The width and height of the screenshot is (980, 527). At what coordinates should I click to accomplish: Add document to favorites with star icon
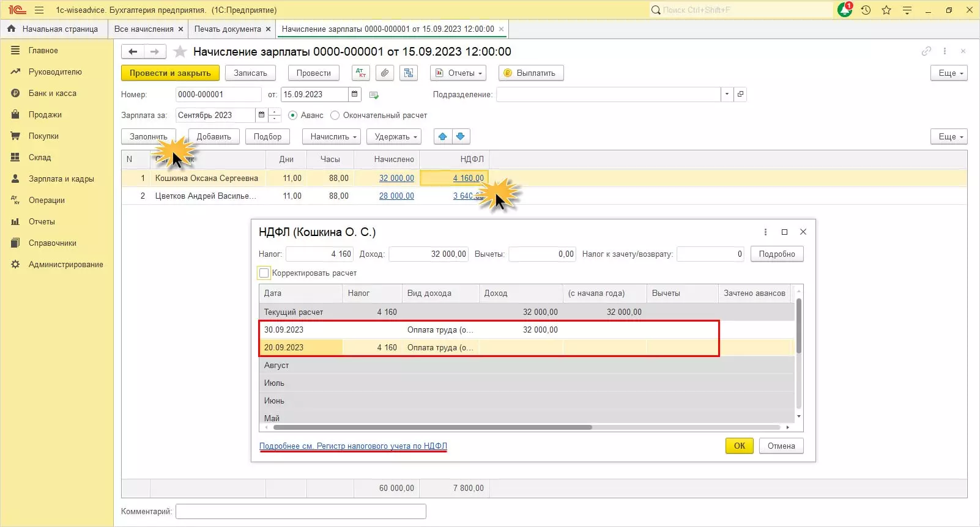tap(180, 52)
